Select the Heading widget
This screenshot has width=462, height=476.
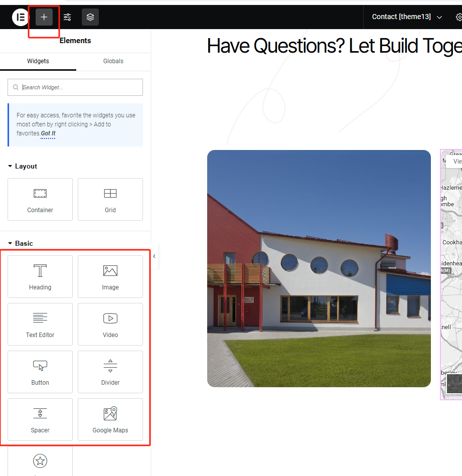40,276
